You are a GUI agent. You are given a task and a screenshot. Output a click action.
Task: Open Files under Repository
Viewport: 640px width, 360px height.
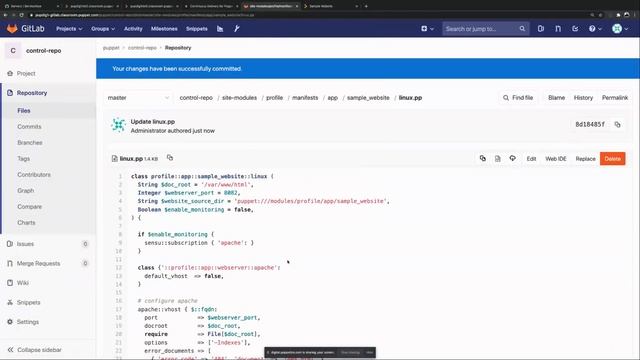[x=24, y=111]
